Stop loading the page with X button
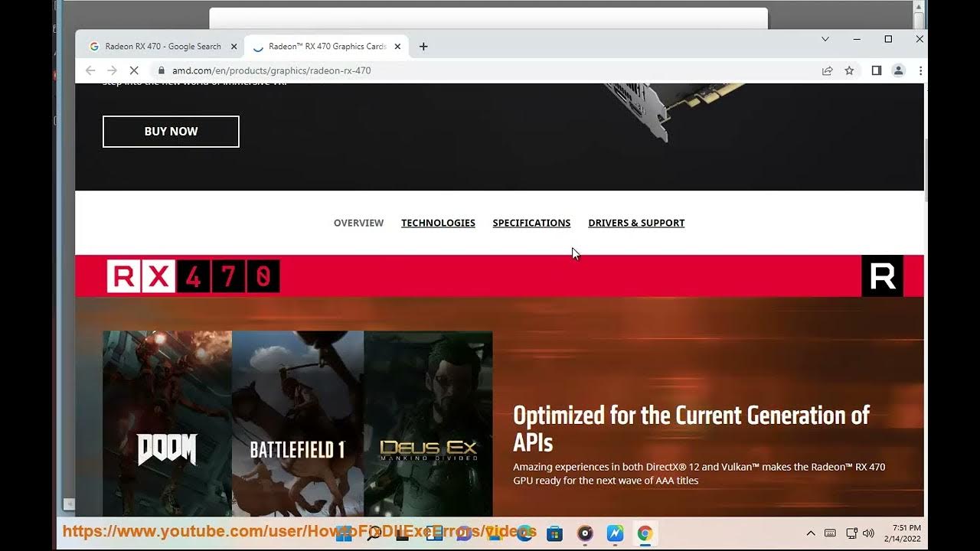The height and width of the screenshot is (551, 980). coord(133,70)
